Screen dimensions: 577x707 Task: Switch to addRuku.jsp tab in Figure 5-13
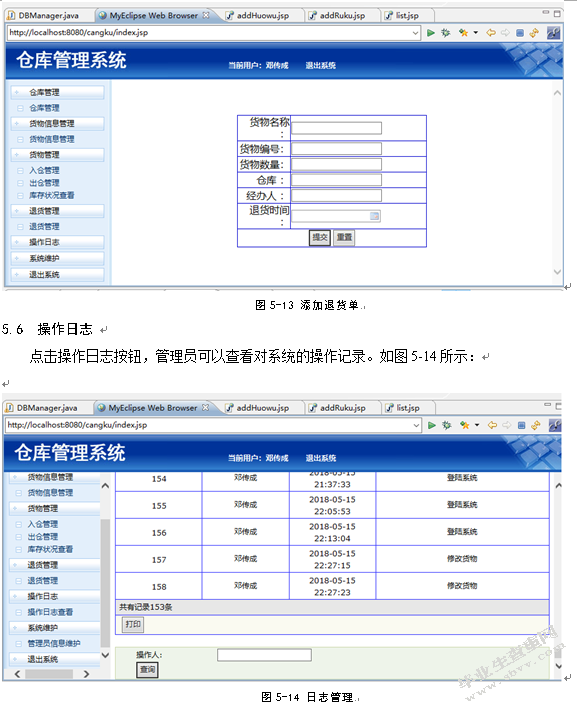(338, 15)
